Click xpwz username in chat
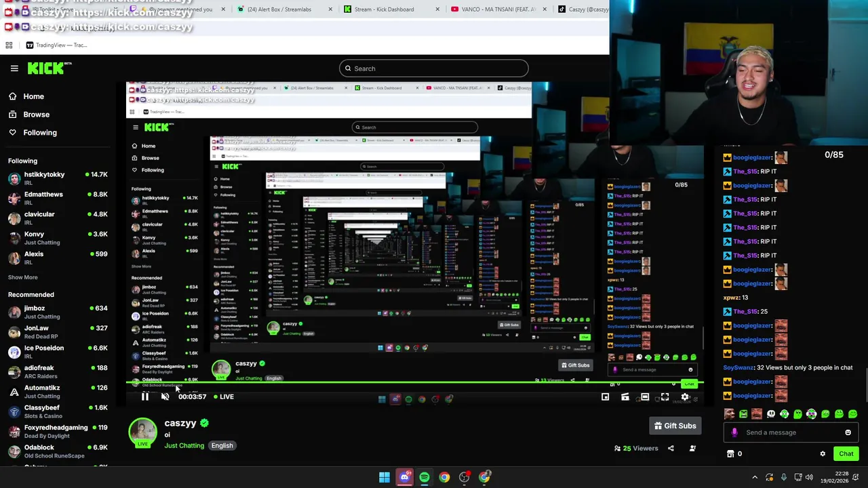Image resolution: width=868 pixels, height=488 pixels. tap(730, 298)
